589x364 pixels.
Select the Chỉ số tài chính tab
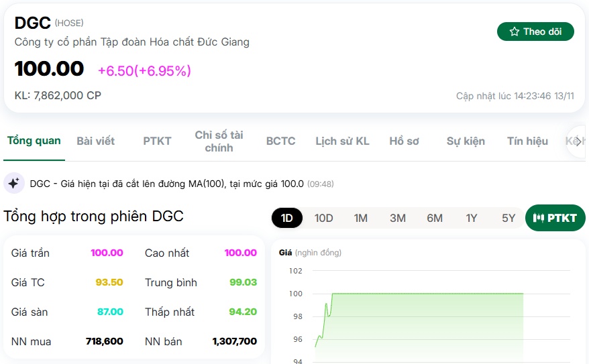coord(219,141)
